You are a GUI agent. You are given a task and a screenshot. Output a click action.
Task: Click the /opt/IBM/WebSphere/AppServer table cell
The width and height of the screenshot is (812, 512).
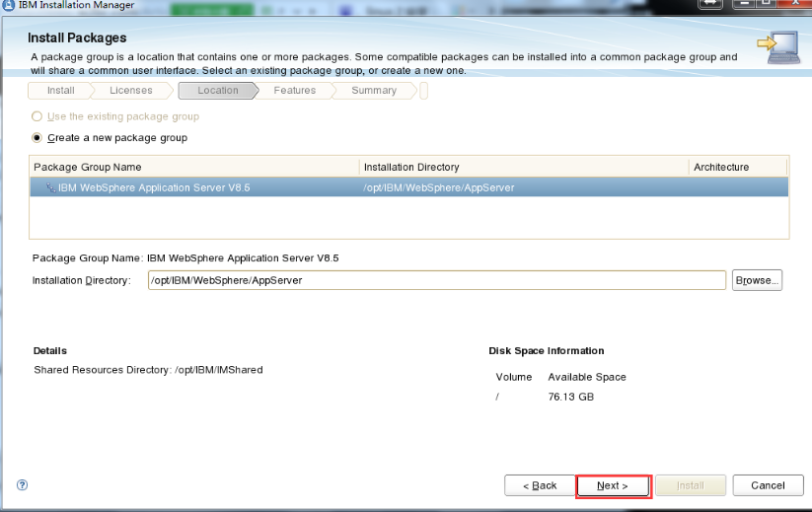click(x=439, y=187)
